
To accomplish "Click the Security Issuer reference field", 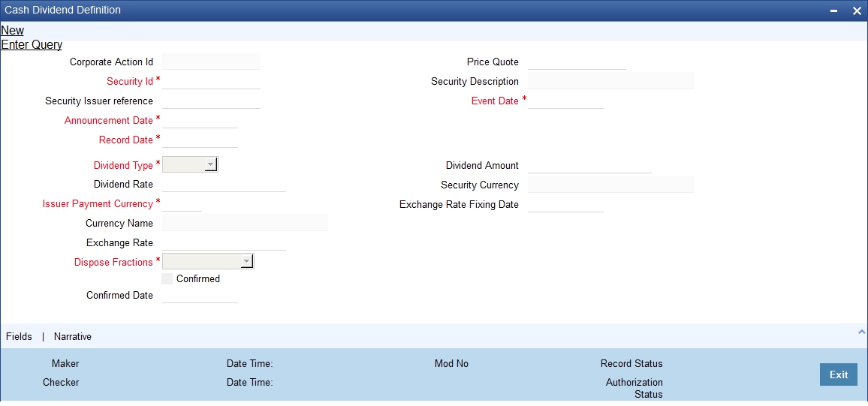I will coord(211,101).
